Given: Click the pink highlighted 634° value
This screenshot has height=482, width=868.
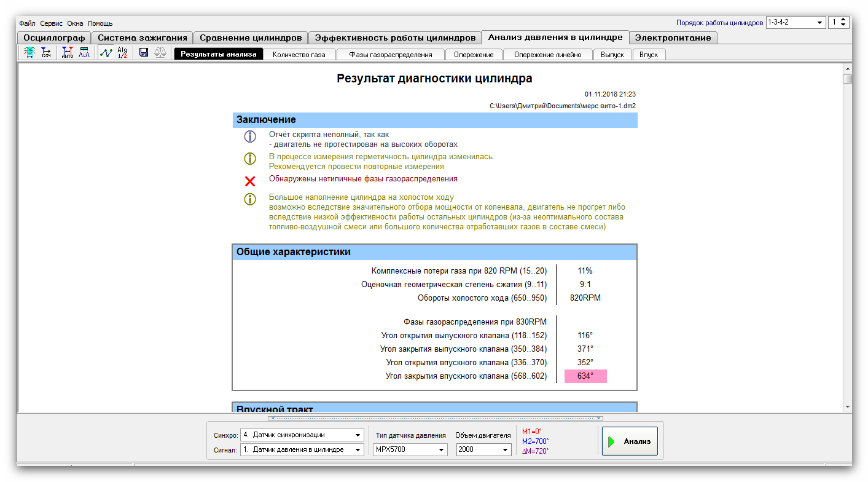Looking at the screenshot, I should 585,376.
